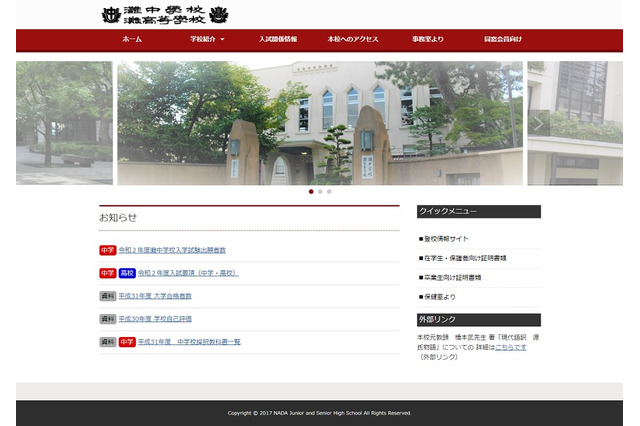
Task: Open the 令和2年度灘中学校入学試験出願者数 link
Action: 172,250
